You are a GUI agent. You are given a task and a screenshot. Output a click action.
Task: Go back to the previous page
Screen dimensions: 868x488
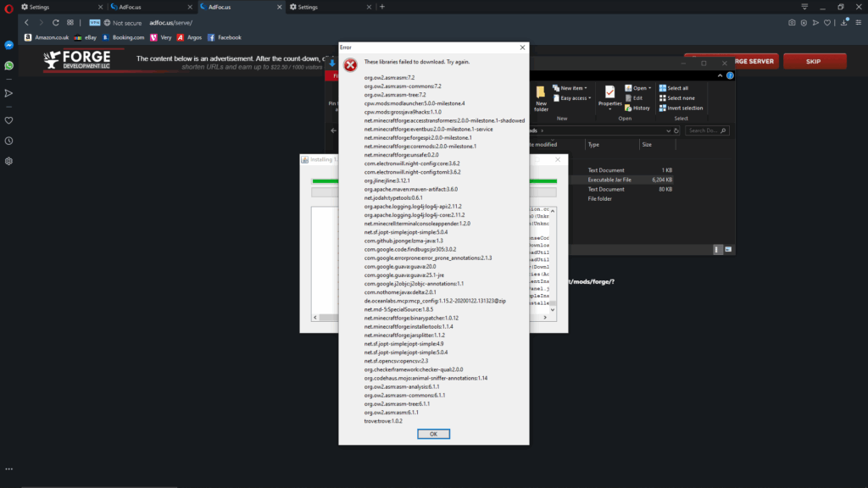click(26, 23)
